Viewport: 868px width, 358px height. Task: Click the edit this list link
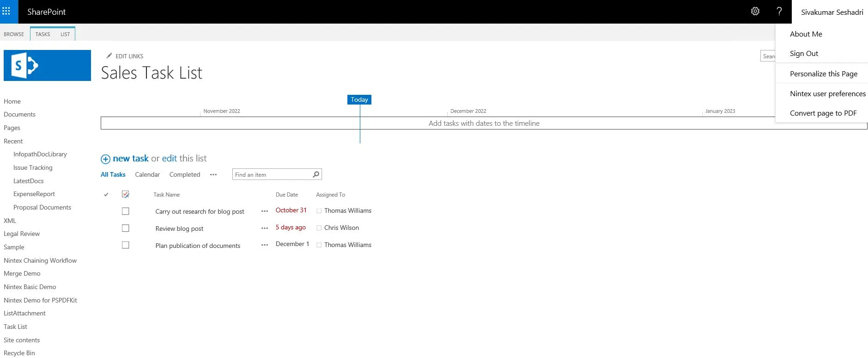tap(170, 159)
